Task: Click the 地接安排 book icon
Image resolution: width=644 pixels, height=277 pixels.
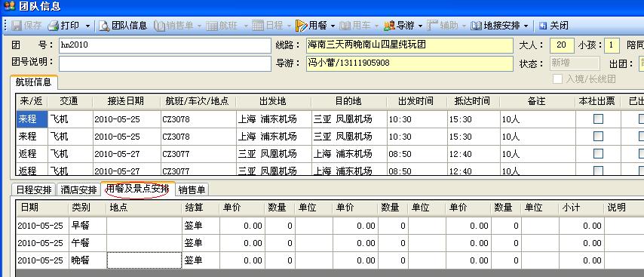Action: pyautogui.click(x=477, y=26)
